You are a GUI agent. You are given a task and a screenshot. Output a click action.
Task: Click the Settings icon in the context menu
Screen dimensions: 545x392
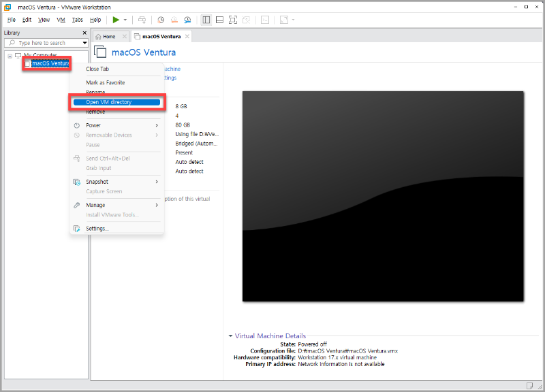[x=77, y=229]
